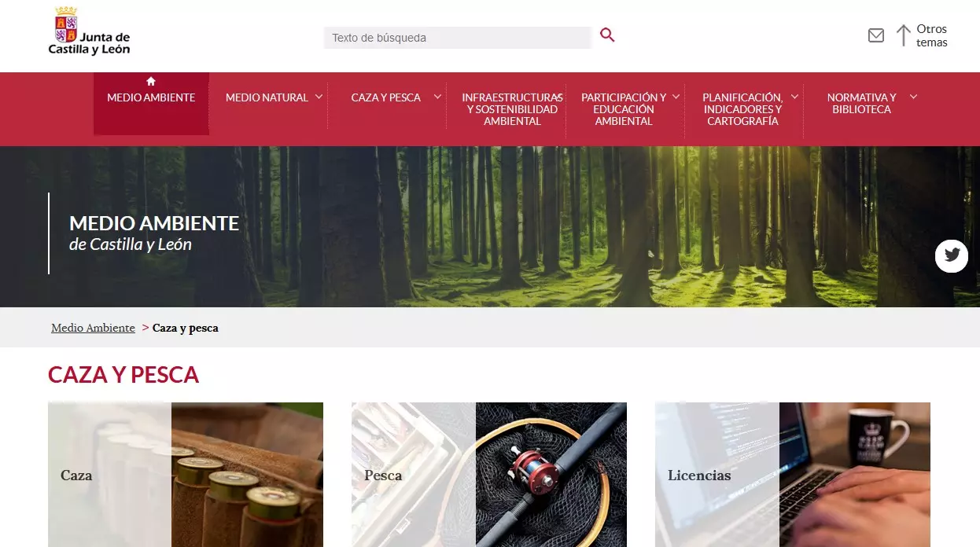Click the magnifying glass search icon
The width and height of the screenshot is (980, 547).
[607, 35]
